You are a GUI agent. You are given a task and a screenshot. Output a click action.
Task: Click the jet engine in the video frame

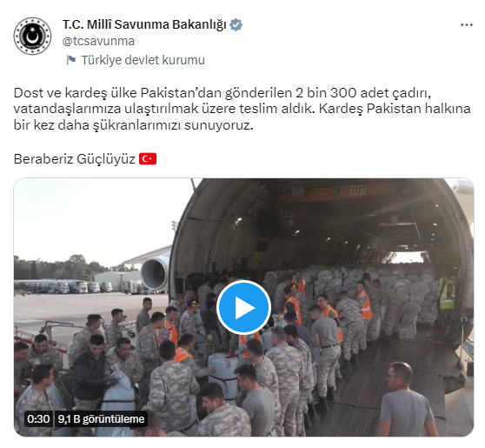pyautogui.click(x=155, y=271)
